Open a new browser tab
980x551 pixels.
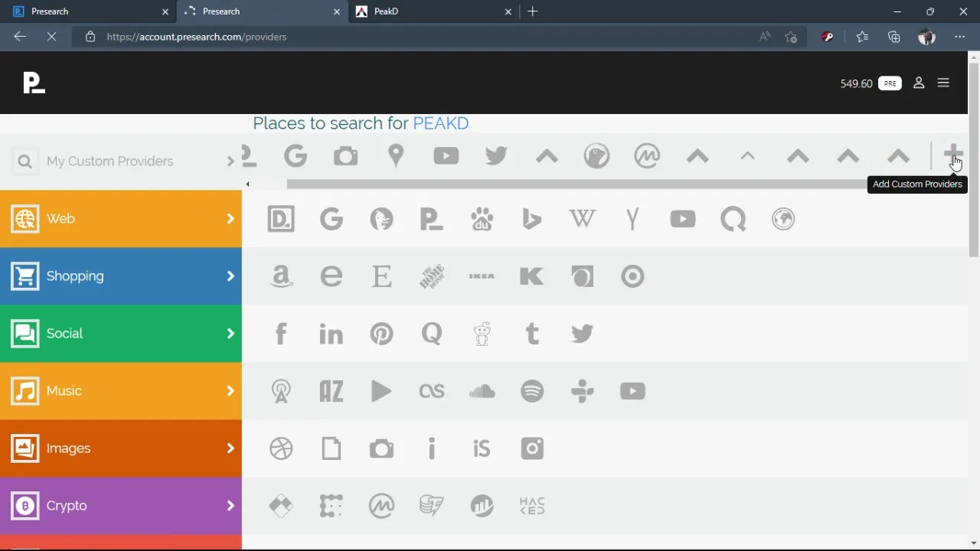pos(533,11)
